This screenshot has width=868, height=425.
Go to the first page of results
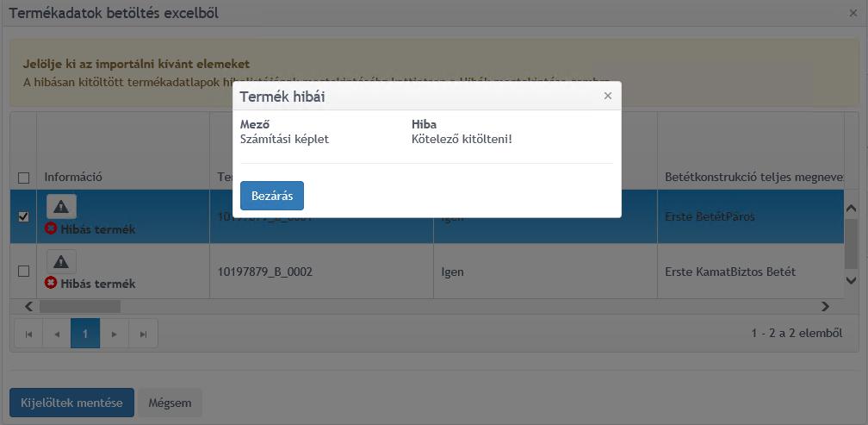[x=28, y=334]
